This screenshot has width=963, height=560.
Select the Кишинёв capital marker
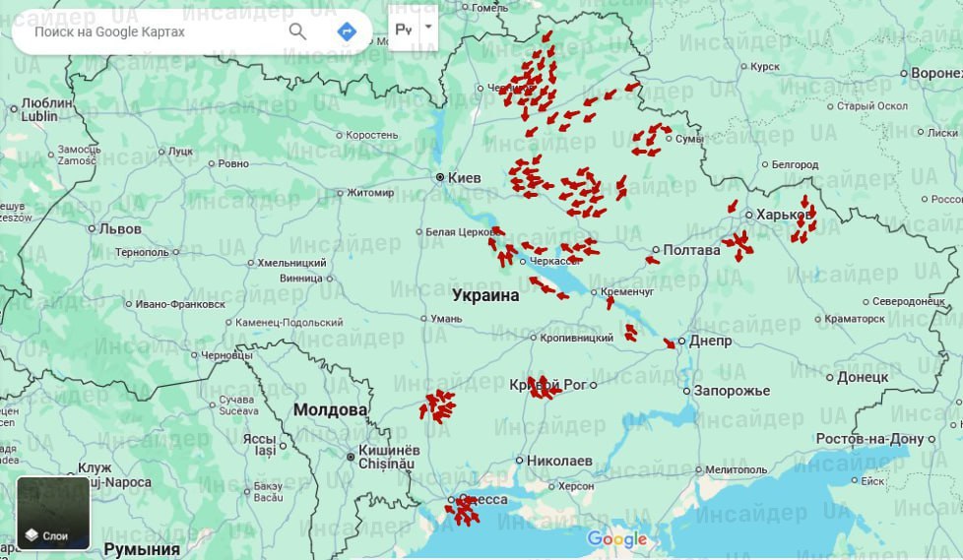pyautogui.click(x=350, y=457)
